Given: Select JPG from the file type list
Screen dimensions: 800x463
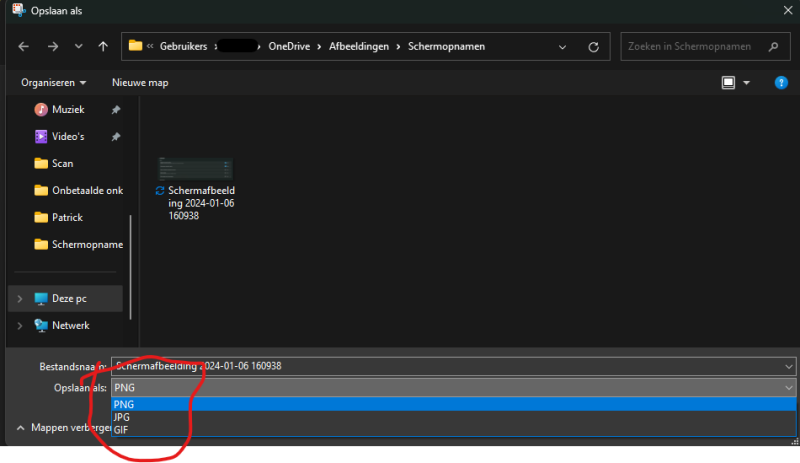Looking at the screenshot, I should pos(123,416).
